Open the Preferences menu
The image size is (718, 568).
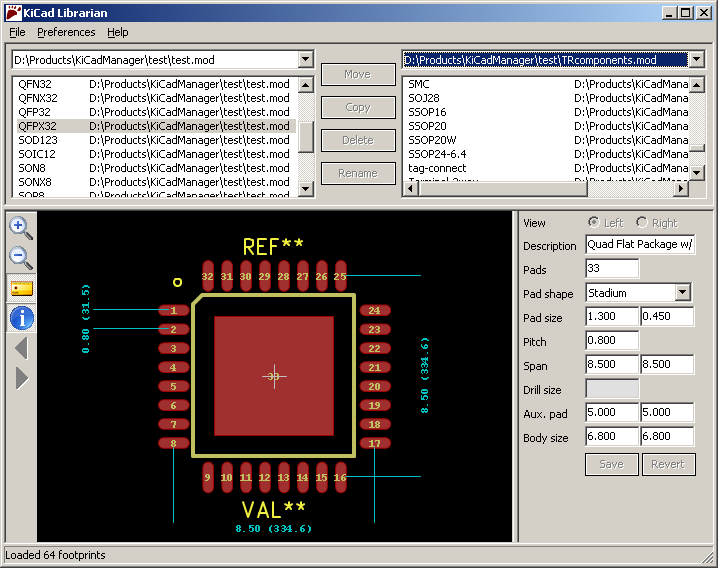click(66, 32)
